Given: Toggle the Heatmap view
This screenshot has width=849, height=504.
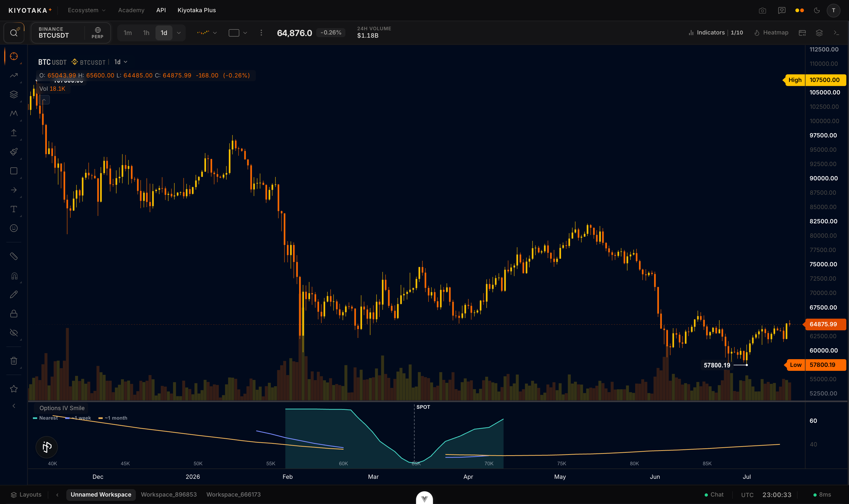Looking at the screenshot, I should (x=771, y=33).
